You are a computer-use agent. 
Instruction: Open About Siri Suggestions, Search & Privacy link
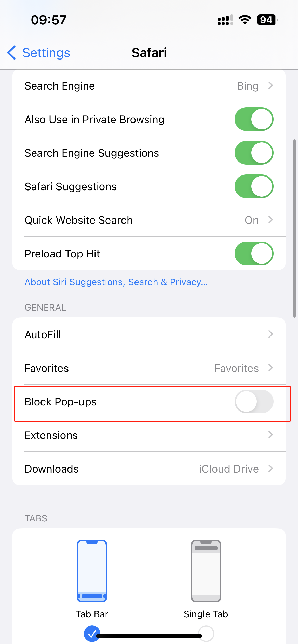tap(116, 282)
